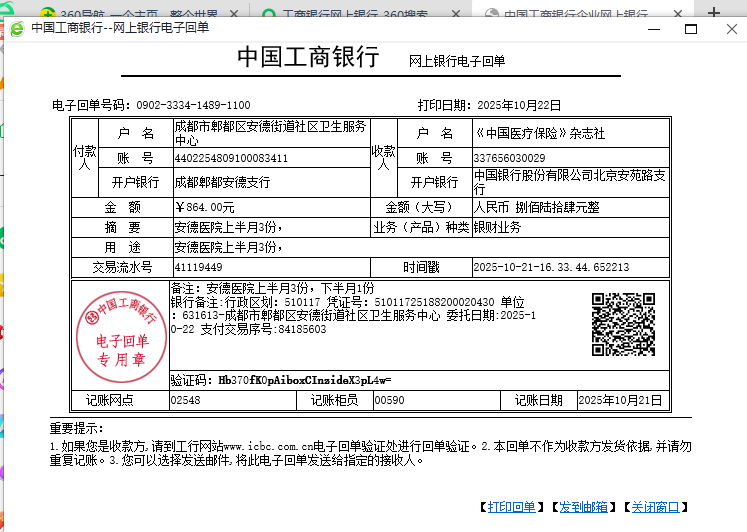Maximize the electronic receipt popup window

click(x=690, y=29)
